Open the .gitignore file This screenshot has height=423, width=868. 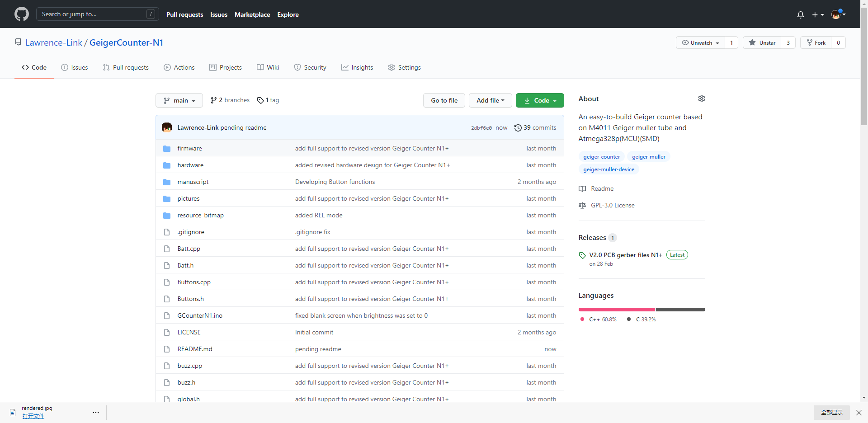pyautogui.click(x=191, y=232)
